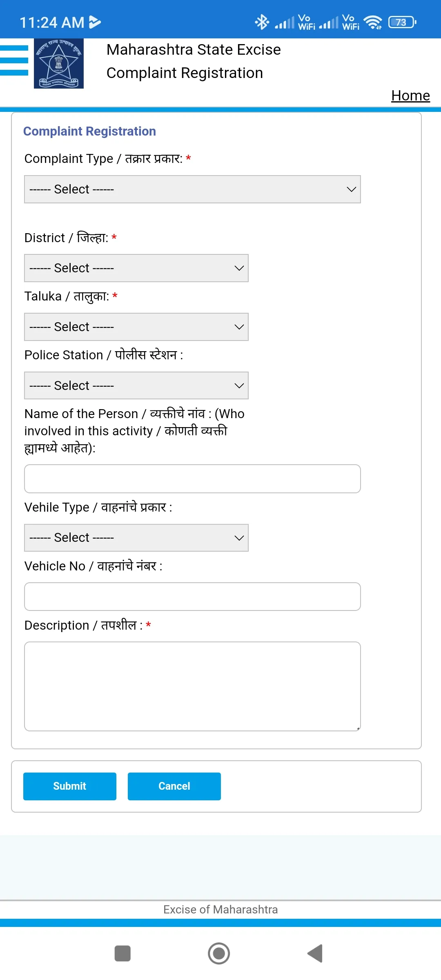The height and width of the screenshot is (980, 441).
Task: Tap the battery level indicator
Action: click(402, 22)
